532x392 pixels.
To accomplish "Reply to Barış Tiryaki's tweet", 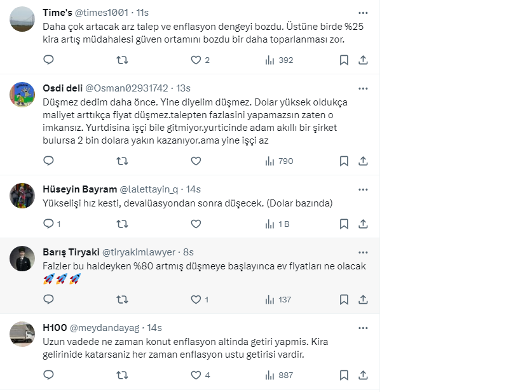I will 49,299.
